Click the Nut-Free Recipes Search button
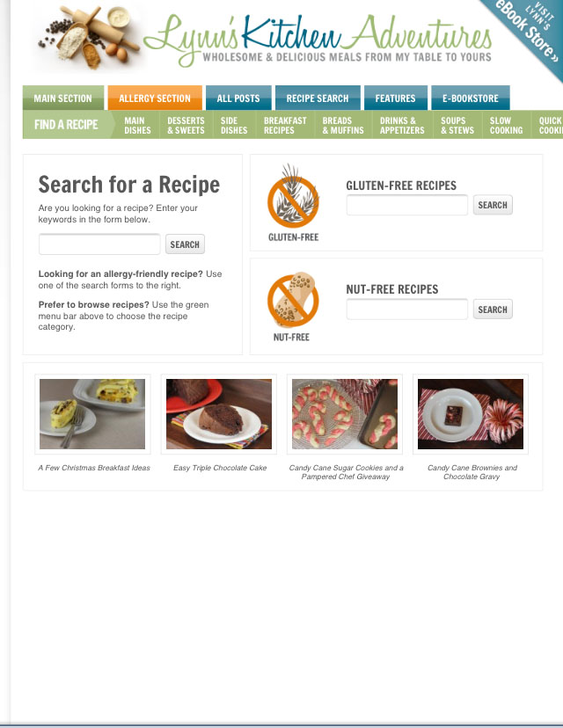Viewport: 563px width, 728px height. pyautogui.click(x=493, y=309)
